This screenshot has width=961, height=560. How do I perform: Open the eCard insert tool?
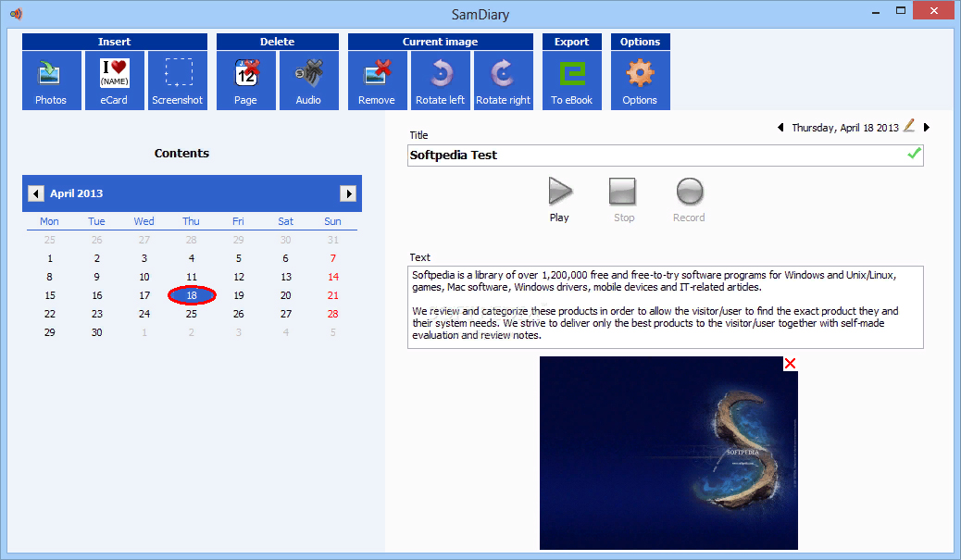click(x=115, y=81)
